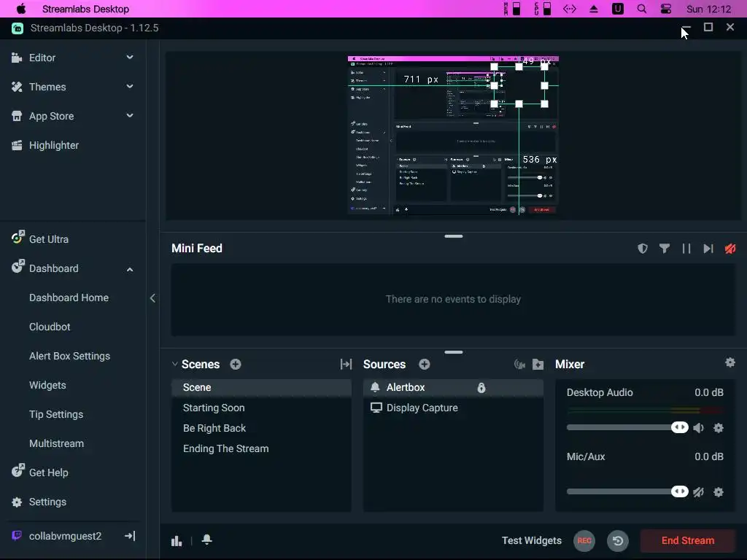
Task: Open Desktop Audio settings gear
Action: (x=719, y=427)
